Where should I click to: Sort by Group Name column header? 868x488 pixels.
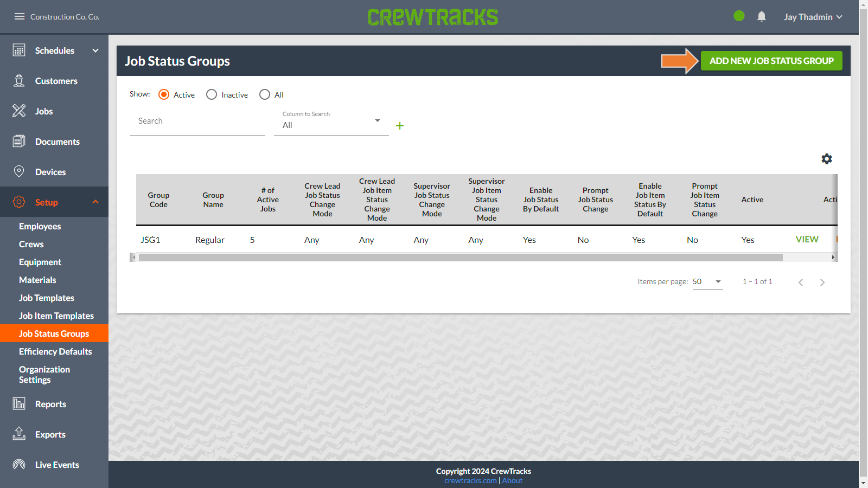click(213, 200)
